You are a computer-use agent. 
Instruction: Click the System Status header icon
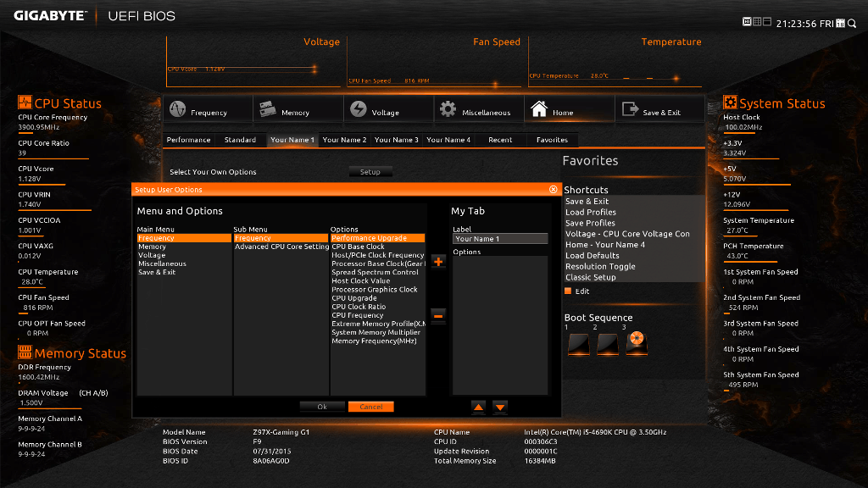click(730, 103)
